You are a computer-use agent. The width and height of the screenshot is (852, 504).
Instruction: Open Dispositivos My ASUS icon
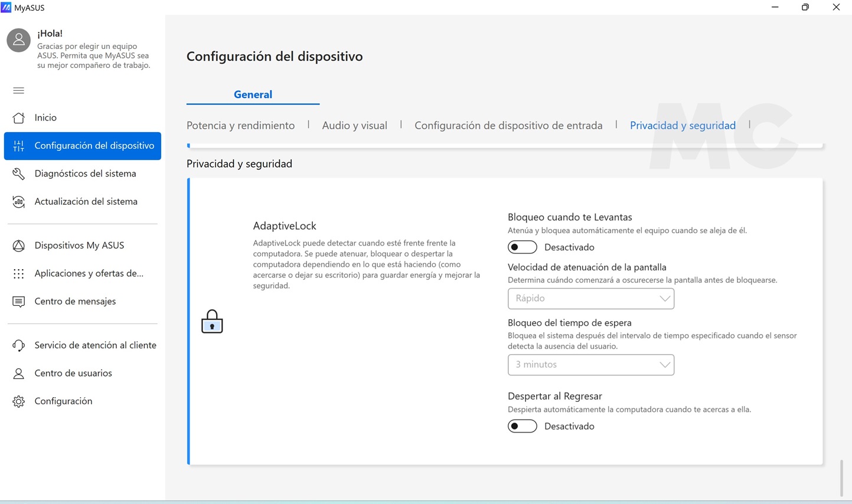19,246
